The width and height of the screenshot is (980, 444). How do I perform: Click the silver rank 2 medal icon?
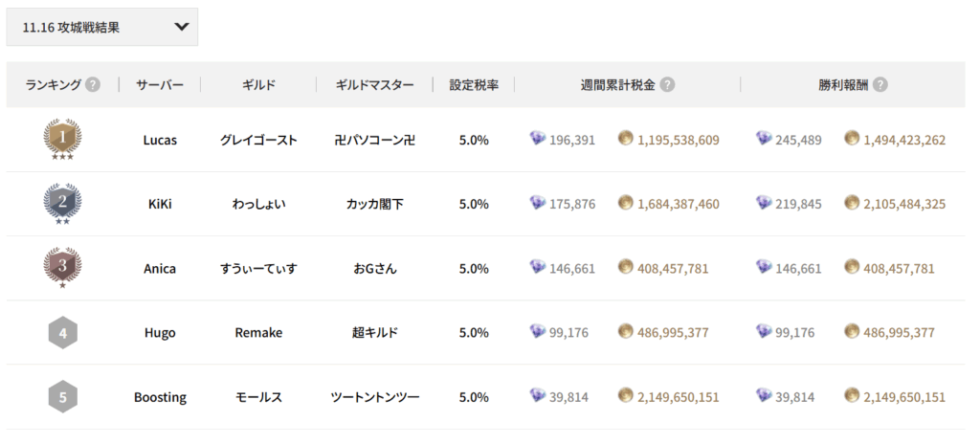62,203
